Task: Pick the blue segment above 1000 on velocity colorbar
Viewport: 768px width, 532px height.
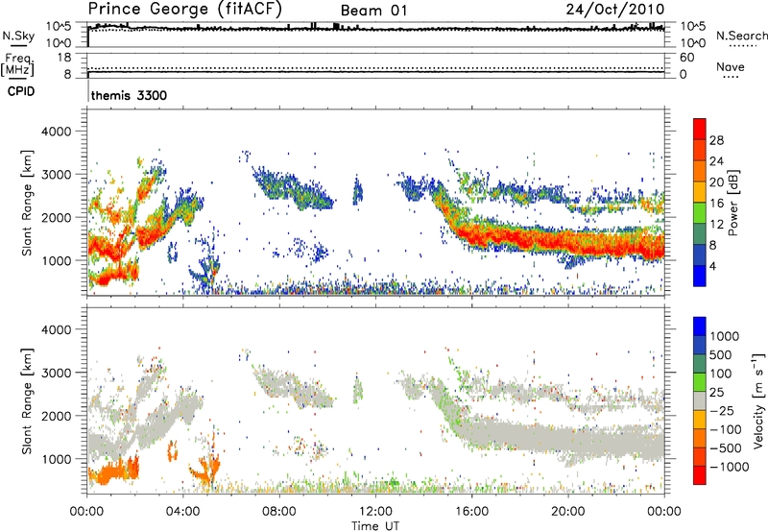Action: click(700, 326)
